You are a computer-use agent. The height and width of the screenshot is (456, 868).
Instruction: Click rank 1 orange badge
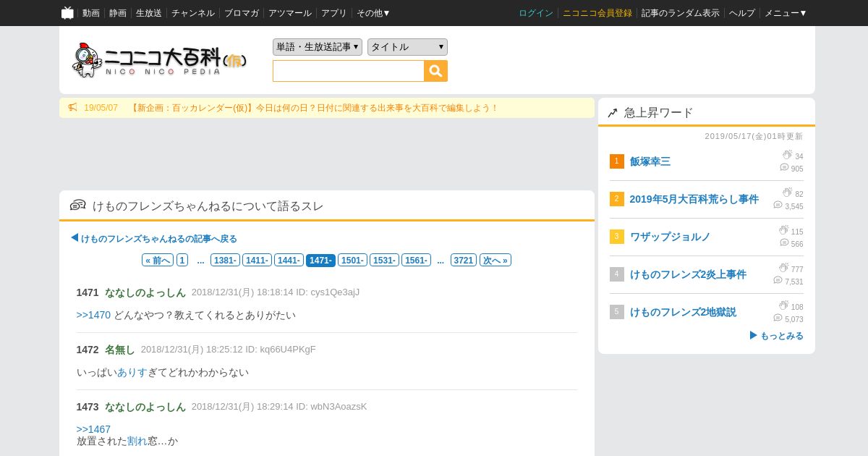point(616,161)
